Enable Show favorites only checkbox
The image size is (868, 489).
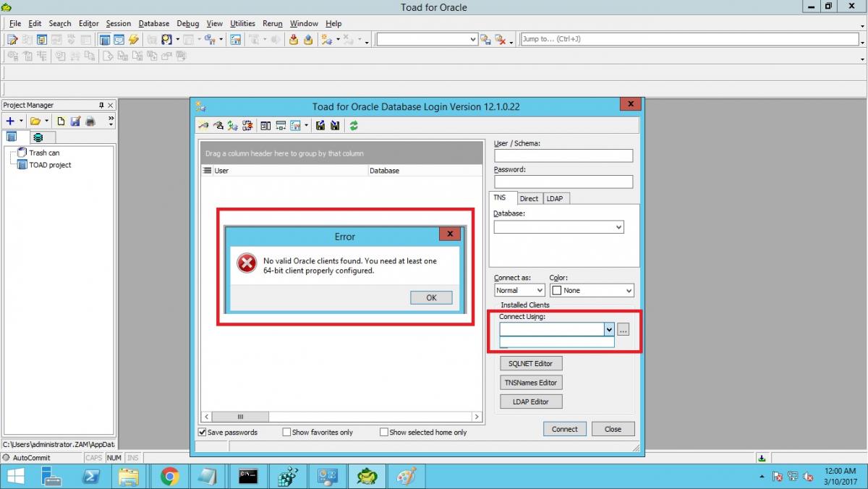click(286, 432)
